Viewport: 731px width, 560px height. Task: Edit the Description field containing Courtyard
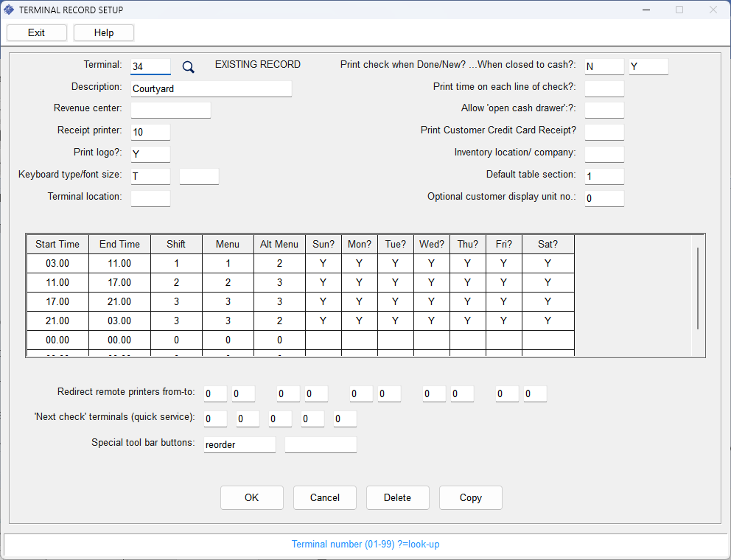211,88
